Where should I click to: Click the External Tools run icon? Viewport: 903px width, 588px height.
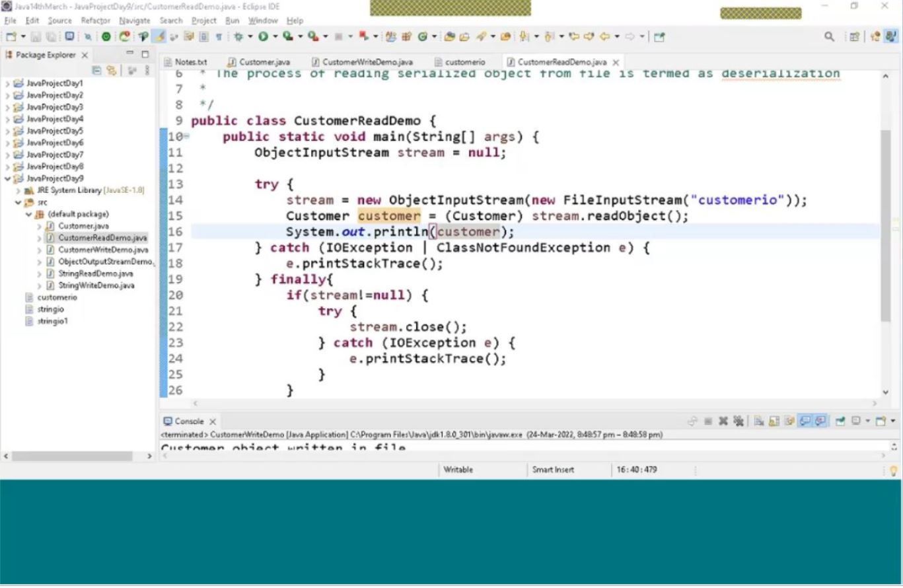[312, 37]
